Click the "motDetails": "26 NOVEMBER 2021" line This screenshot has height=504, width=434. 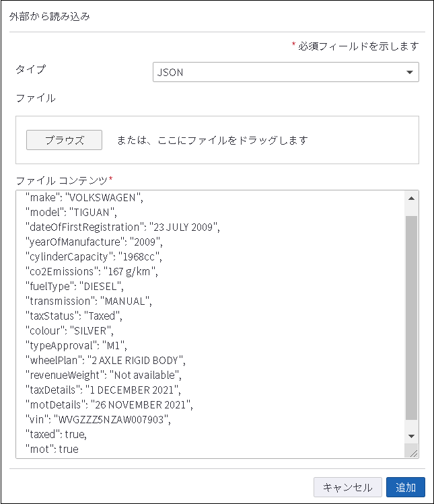tap(109, 404)
